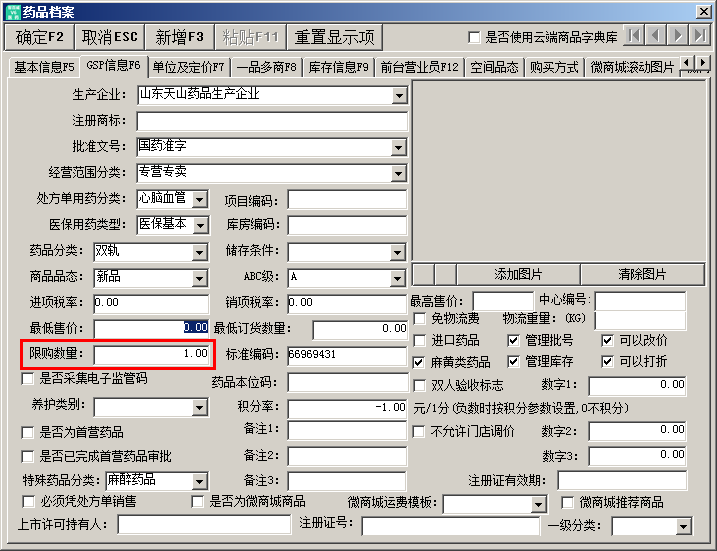The image size is (717, 551).
Task: Uncheck the 麻黄类药品 checkbox
Action: coord(421,362)
